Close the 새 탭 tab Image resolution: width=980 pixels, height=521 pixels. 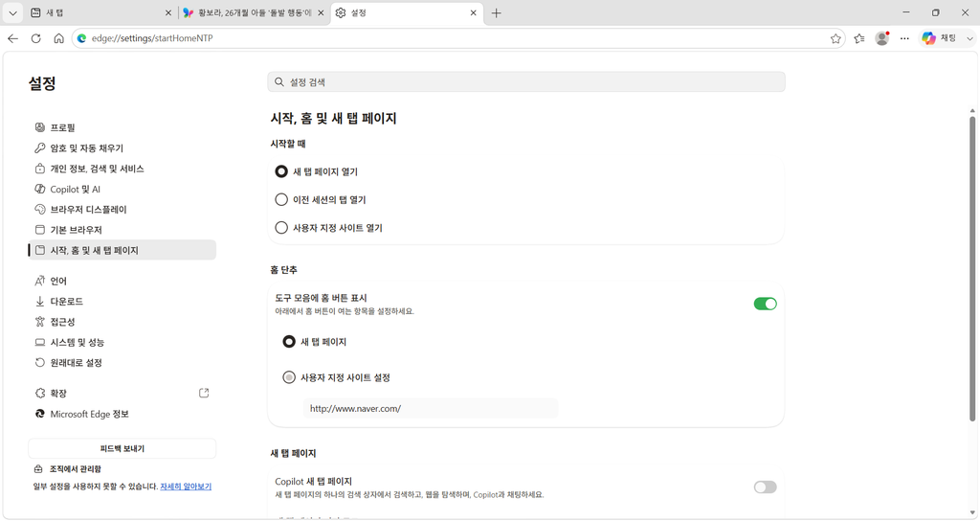pos(168,13)
